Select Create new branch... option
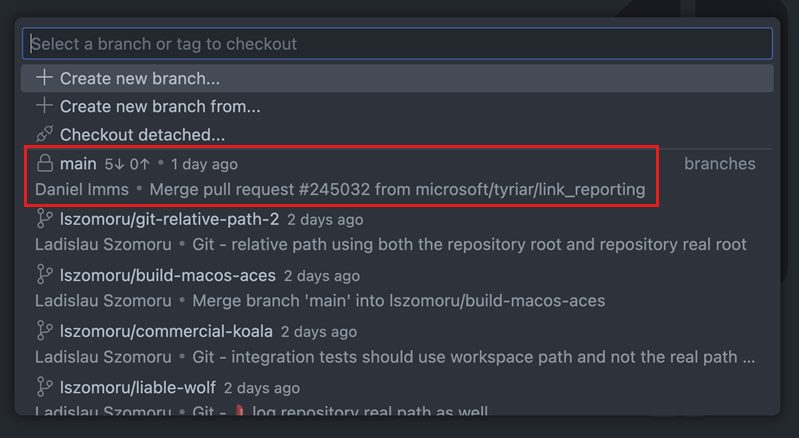 [140, 78]
